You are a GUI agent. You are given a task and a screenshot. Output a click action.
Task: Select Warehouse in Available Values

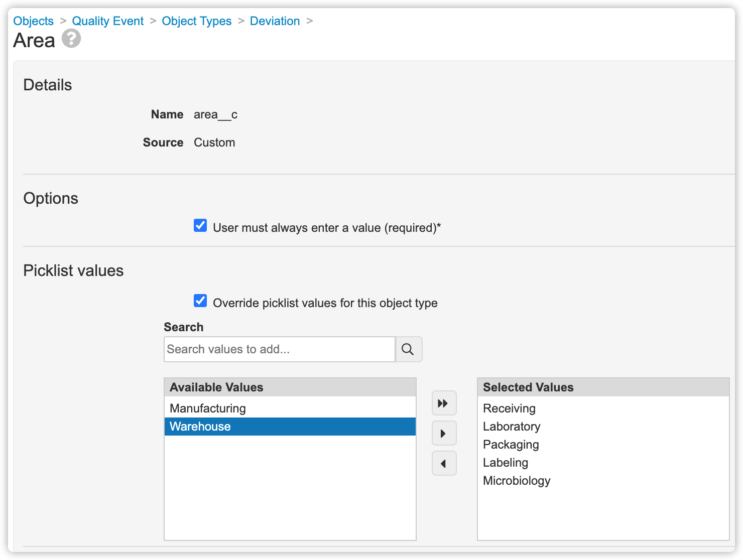tap(200, 427)
